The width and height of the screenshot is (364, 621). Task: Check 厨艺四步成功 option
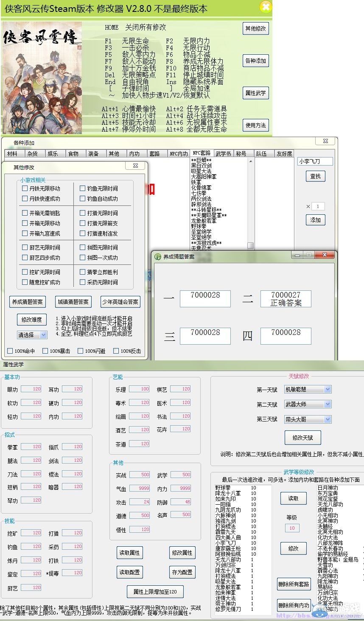pyautogui.click(x=41, y=258)
